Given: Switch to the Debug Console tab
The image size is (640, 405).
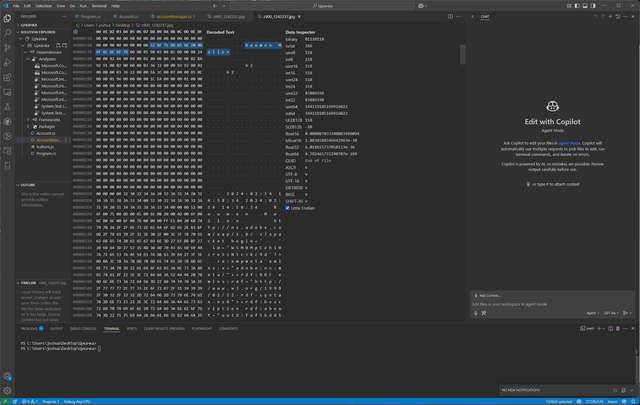Looking at the screenshot, I should pos(83,329).
